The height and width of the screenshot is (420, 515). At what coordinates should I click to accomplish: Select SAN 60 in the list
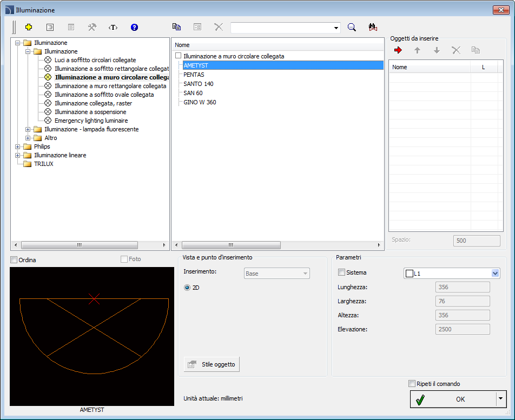(193, 93)
